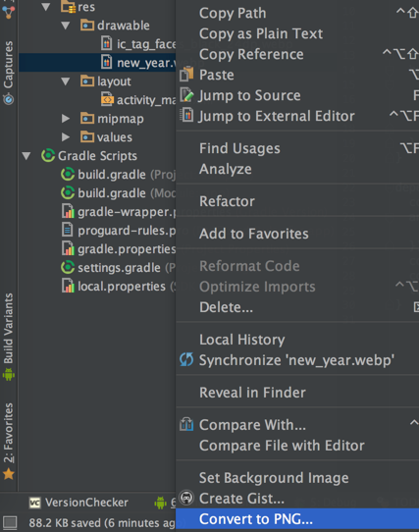
Task: Click the Compare With diff icon
Action: (186, 424)
